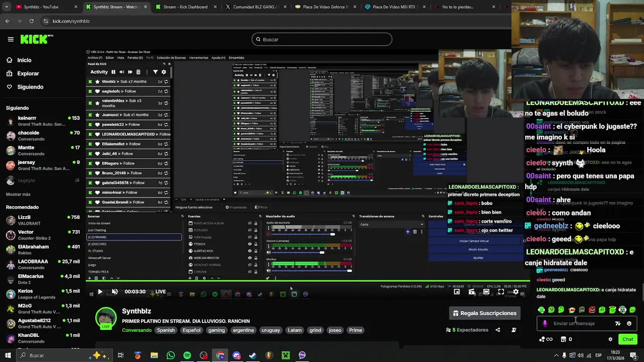Open keinerrr's channel in Siguiendo
This screenshot has width=644, height=362.
43,121
